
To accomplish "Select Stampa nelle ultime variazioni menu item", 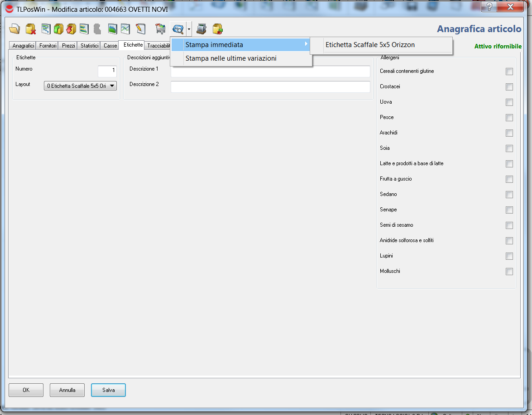I will point(231,58).
